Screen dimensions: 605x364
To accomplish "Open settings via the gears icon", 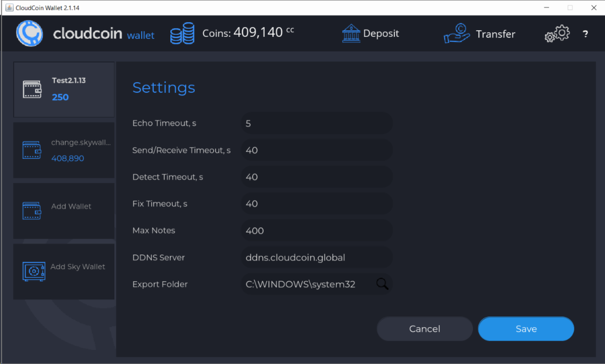I will coord(557,34).
